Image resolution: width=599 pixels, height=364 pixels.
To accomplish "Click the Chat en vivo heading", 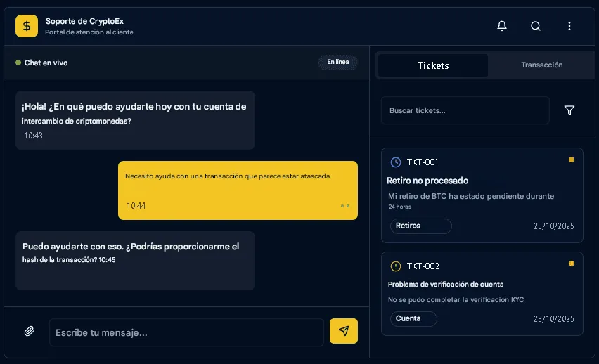I will [46, 63].
